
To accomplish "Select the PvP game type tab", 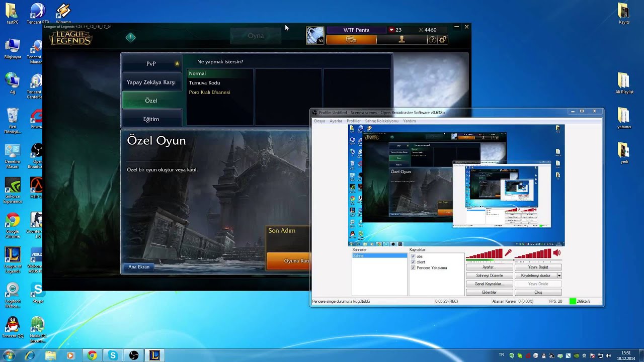I will 151,64.
